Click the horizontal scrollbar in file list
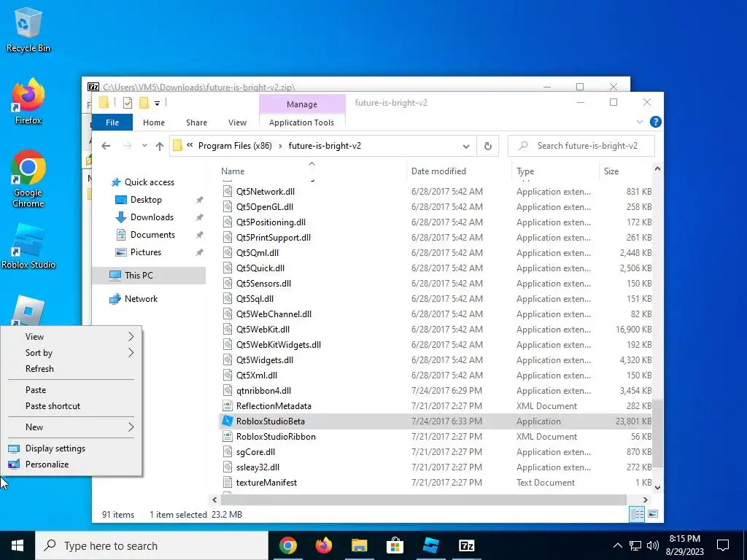747x560 pixels. pyautogui.click(x=424, y=499)
